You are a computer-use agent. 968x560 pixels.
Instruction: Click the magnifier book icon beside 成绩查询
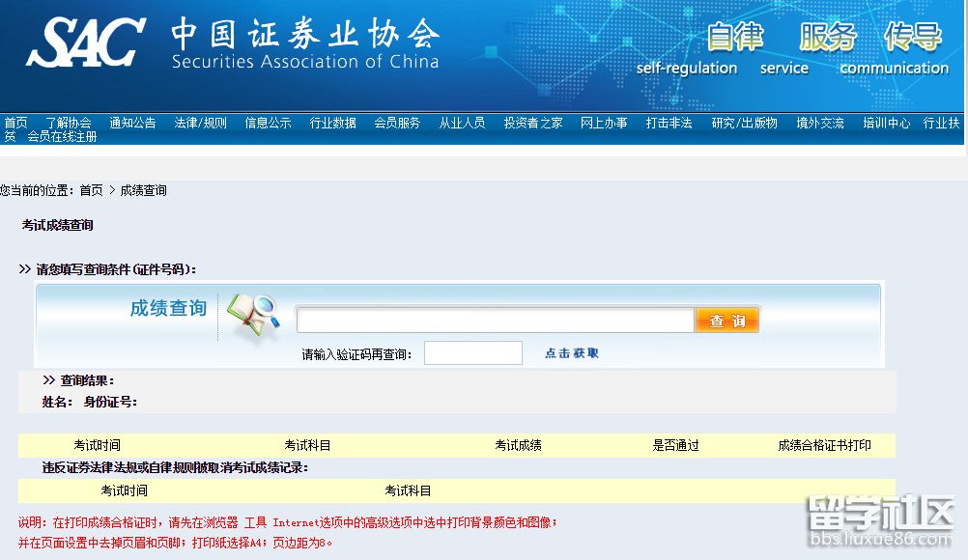click(x=252, y=318)
